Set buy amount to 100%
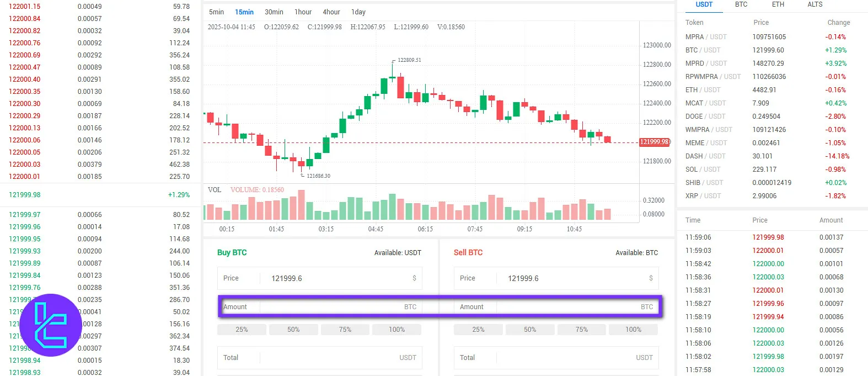Screen dimensions: 868x376 [397, 330]
